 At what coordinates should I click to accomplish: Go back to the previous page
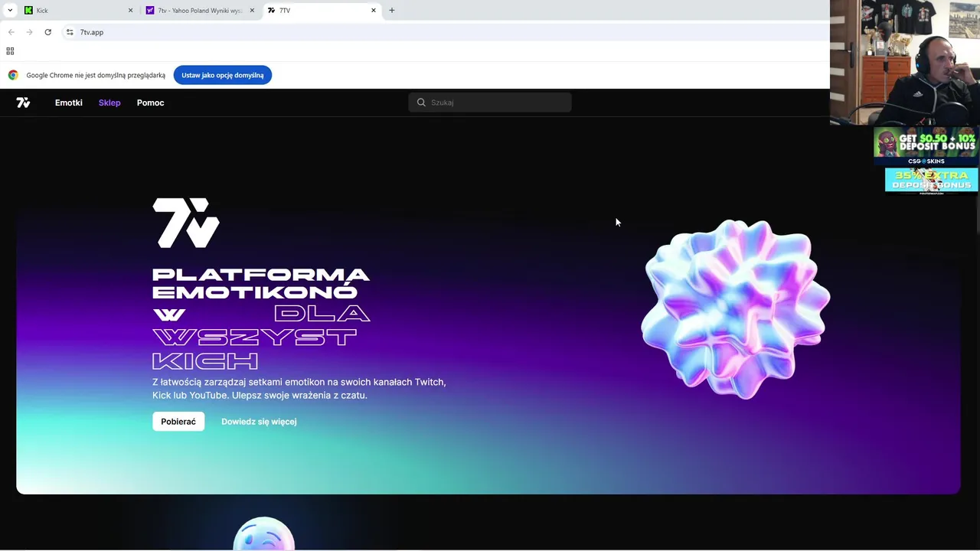[11, 32]
